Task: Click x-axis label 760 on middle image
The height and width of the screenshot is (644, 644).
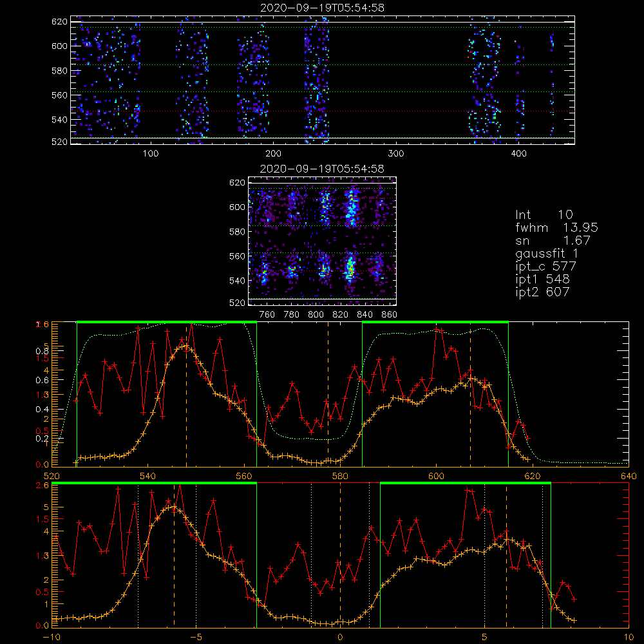Action: (x=267, y=315)
